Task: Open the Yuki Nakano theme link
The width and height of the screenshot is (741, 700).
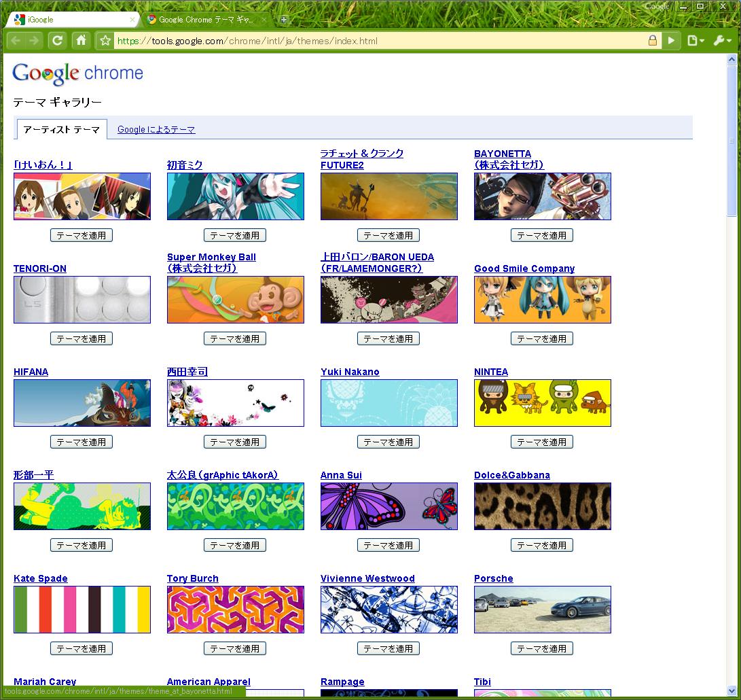Action: click(350, 372)
